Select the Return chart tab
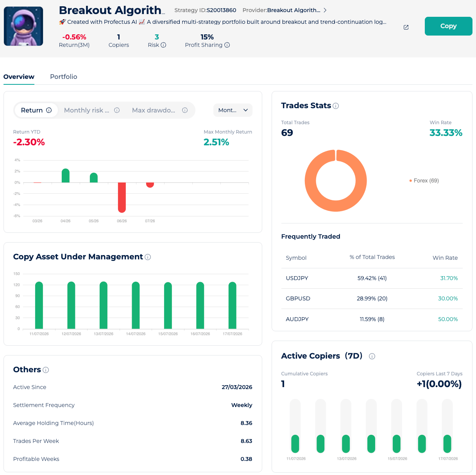Viewport: 476px width, 475px height. point(36,110)
